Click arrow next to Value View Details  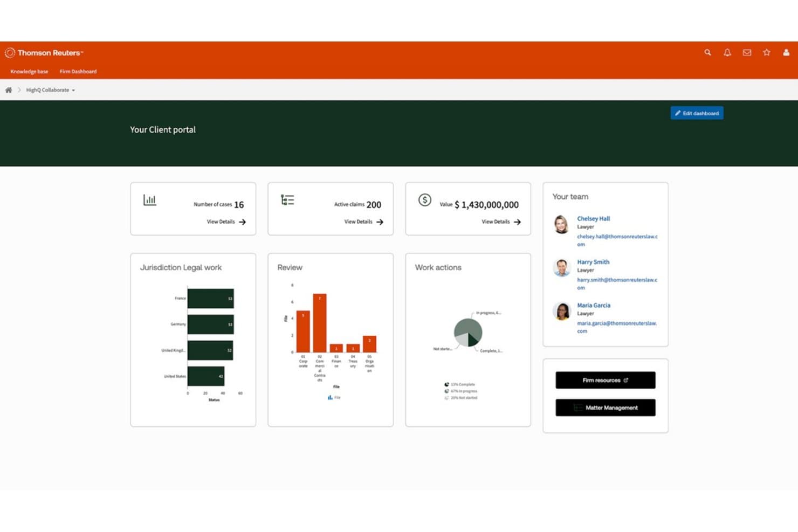point(517,222)
